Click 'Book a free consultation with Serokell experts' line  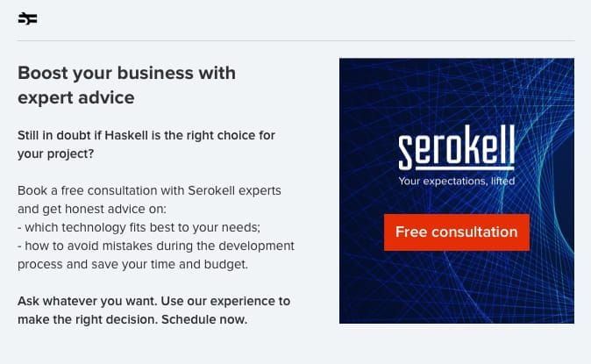tap(149, 190)
